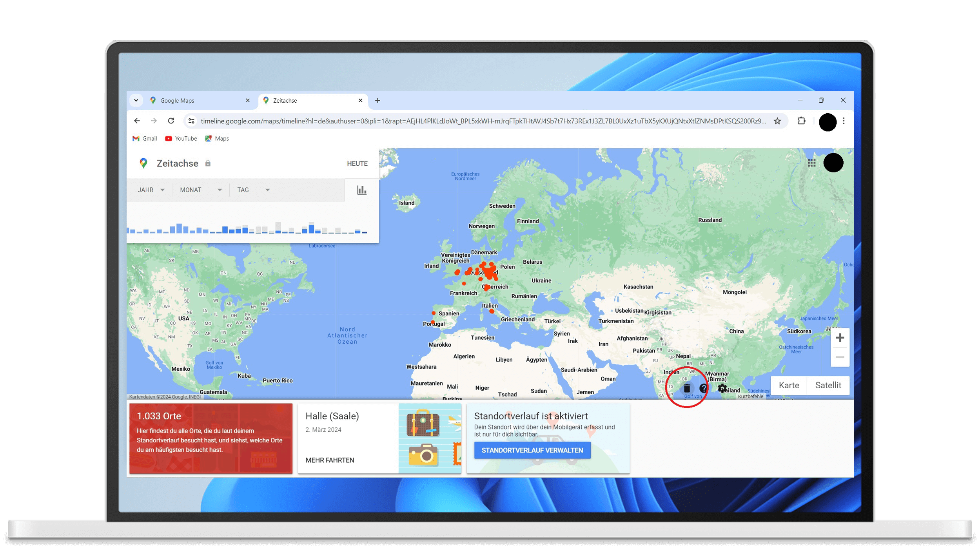Switch to the Google Maps tab
This screenshot has width=980, height=547.
[x=200, y=101]
